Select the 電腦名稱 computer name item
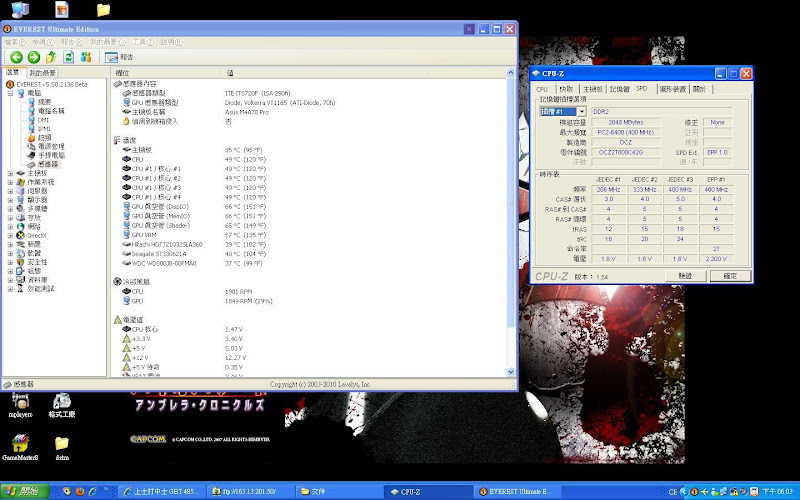 coord(46,111)
